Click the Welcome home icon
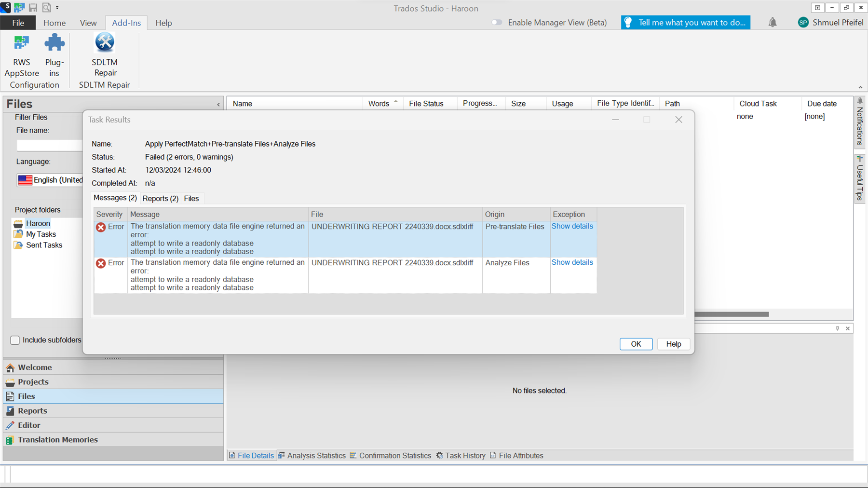 [x=10, y=367]
